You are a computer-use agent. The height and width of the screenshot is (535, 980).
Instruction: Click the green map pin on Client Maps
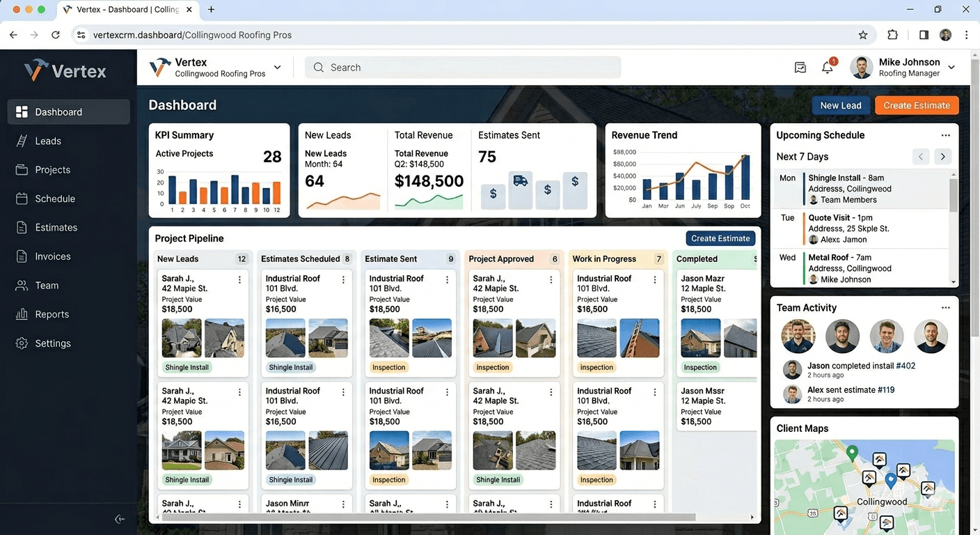[852, 453]
